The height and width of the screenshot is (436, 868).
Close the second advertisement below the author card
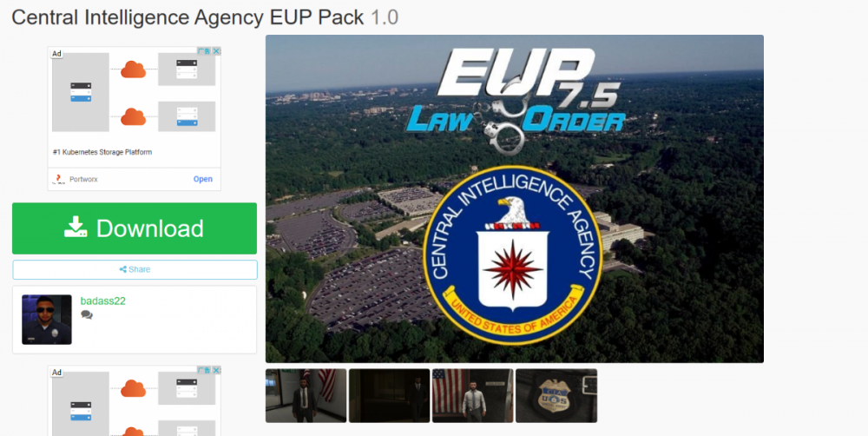tap(216, 370)
